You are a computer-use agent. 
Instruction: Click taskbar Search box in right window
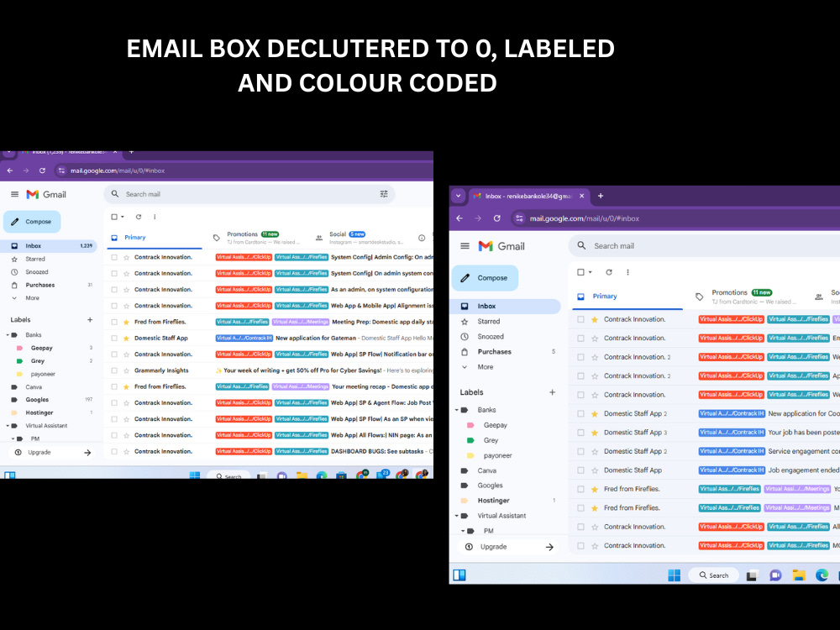coord(713,575)
